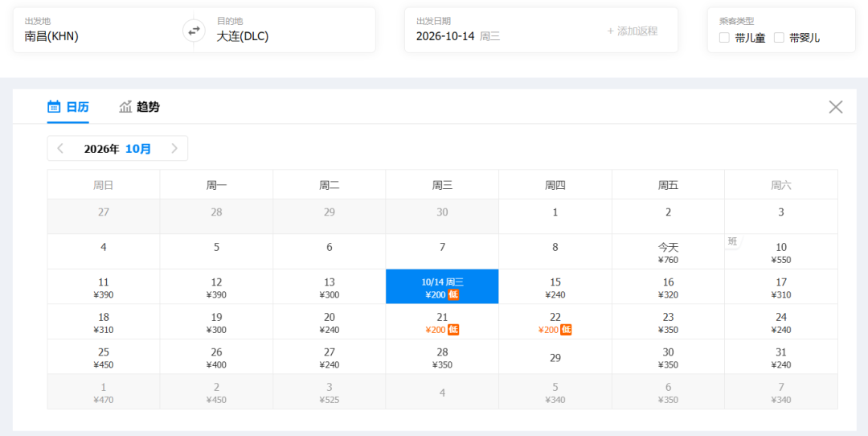
Task: Select November 7 priced ¥340
Action: [x=781, y=392]
